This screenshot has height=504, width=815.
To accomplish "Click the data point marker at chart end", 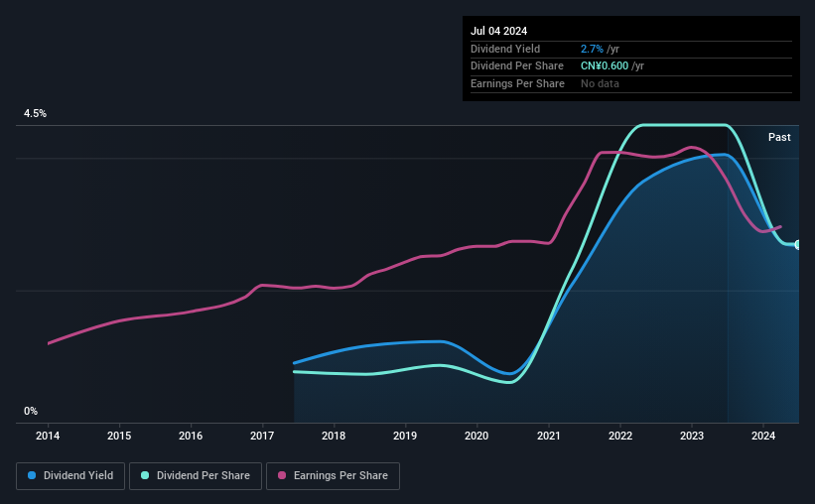I will [798, 245].
